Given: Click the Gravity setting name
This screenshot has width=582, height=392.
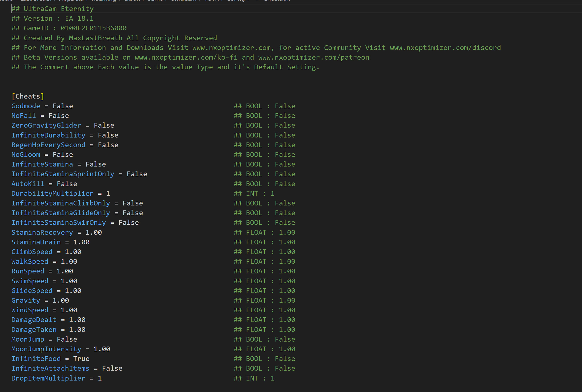Looking at the screenshot, I should click(x=26, y=301).
